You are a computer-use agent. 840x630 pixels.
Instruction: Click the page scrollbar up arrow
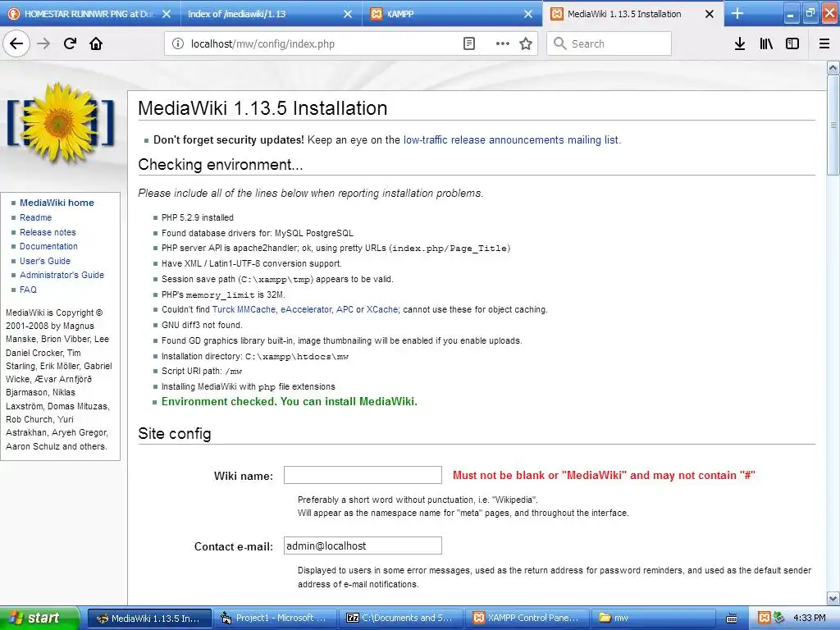coord(833,68)
